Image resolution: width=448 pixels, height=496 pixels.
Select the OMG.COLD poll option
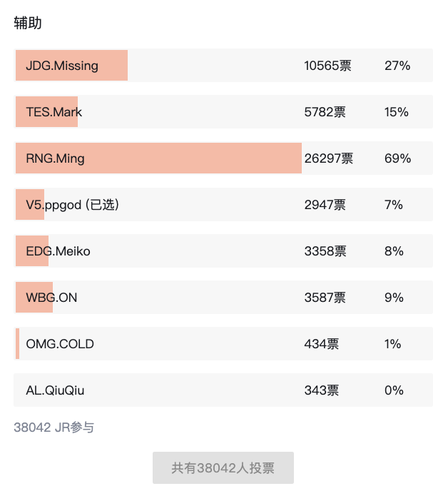(x=60, y=344)
